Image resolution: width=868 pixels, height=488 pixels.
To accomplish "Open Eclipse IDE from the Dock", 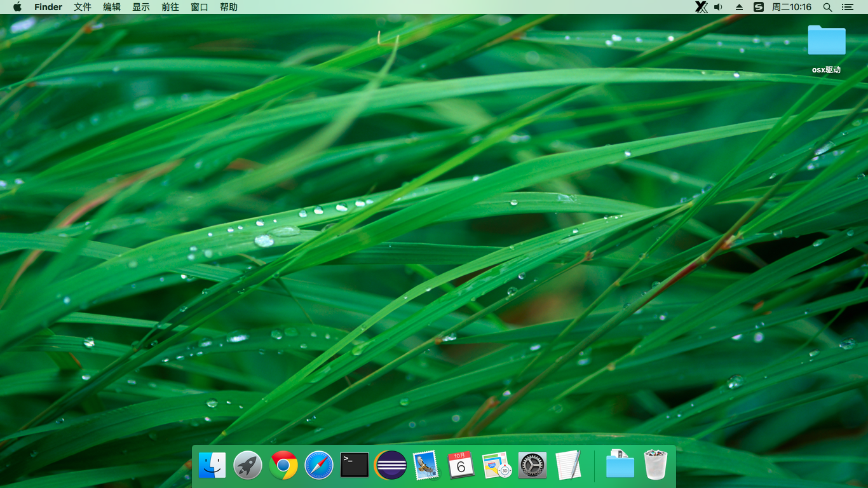I will 390,465.
